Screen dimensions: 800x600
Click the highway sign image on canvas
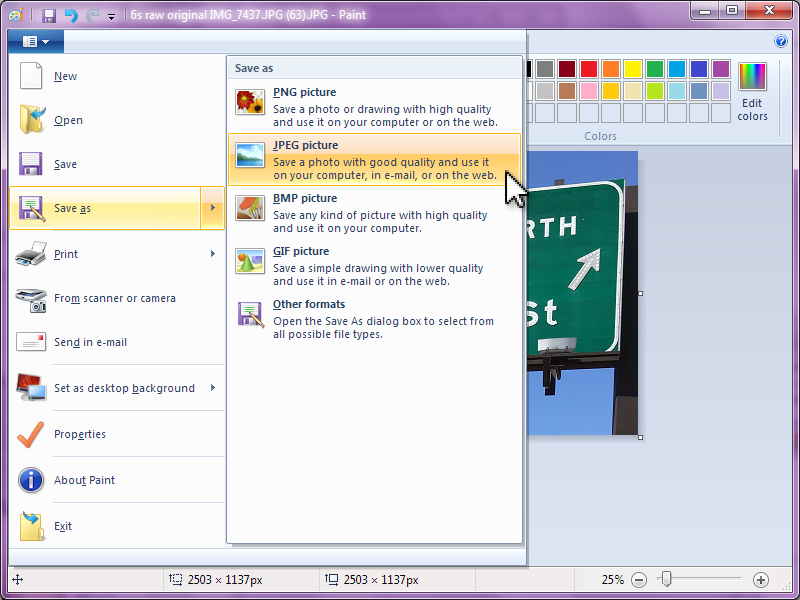tap(582, 293)
